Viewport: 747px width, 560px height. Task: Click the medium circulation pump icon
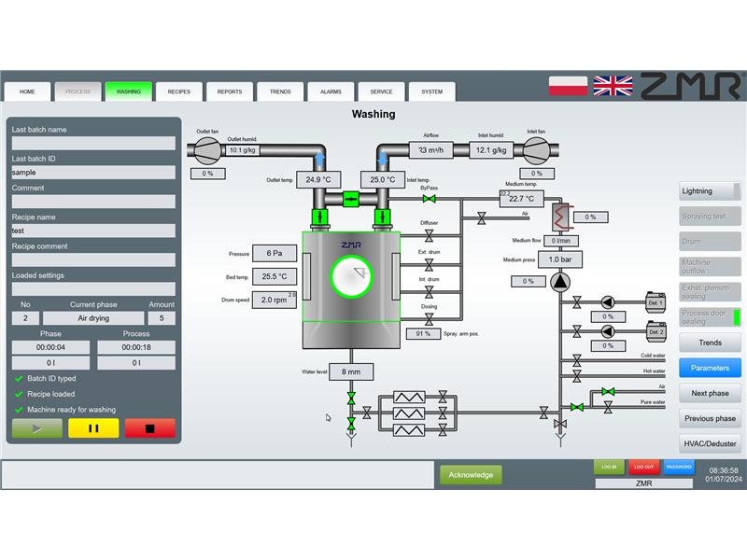(x=559, y=281)
